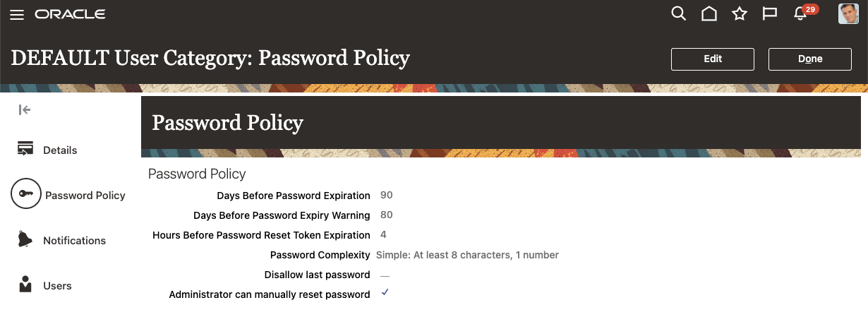This screenshot has height=329, width=868.
Task: Switch to the Notifications tab
Action: pos(74,241)
